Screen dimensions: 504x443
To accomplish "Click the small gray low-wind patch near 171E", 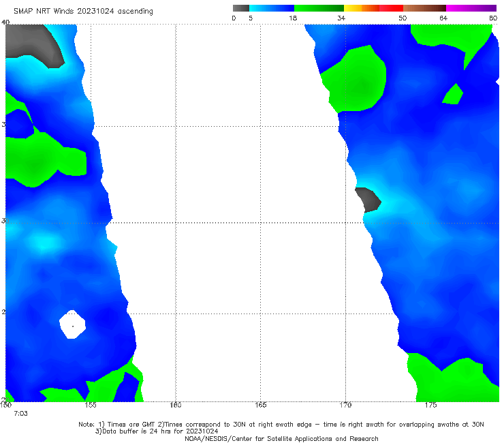I will 368,200.
